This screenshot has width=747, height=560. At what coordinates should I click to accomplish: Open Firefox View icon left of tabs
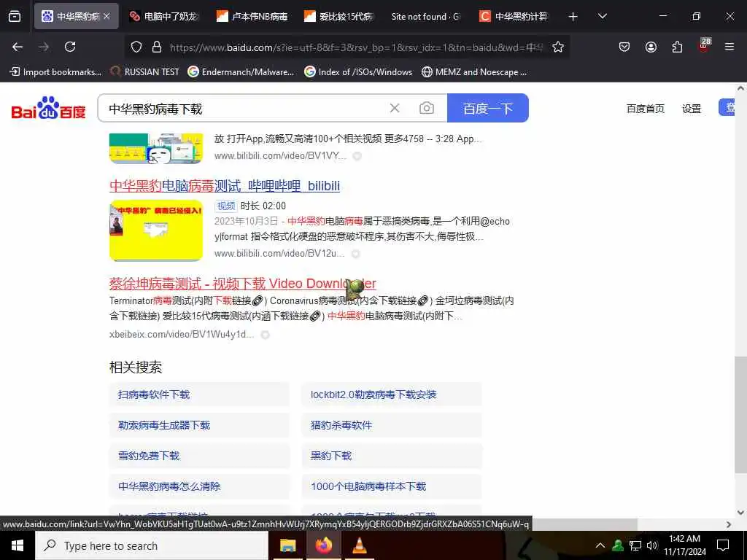point(15,16)
